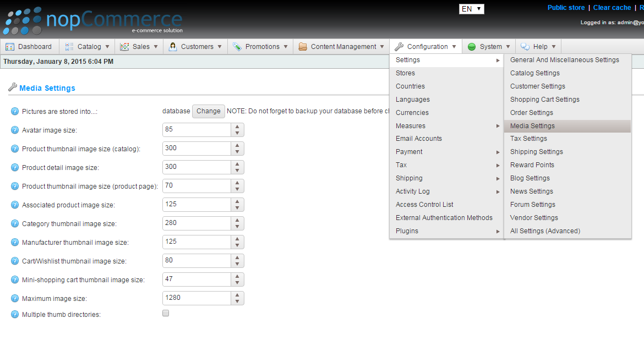Click help icon for Cart/Wishlist thumbnail size

15,261
